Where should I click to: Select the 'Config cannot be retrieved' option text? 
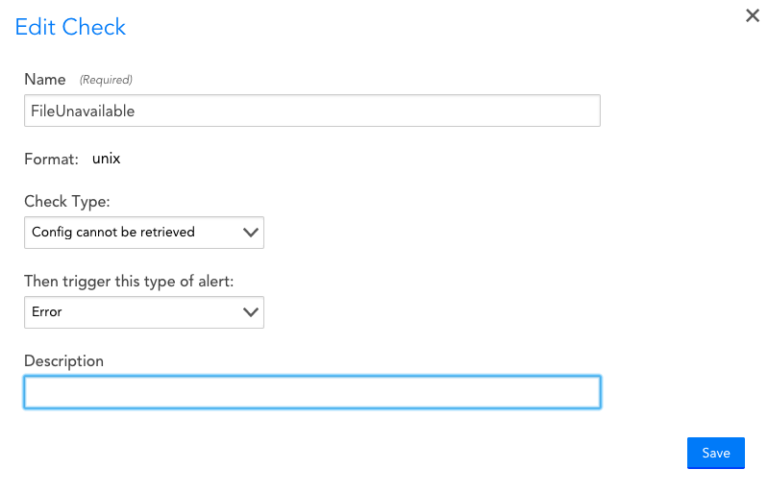tap(113, 232)
